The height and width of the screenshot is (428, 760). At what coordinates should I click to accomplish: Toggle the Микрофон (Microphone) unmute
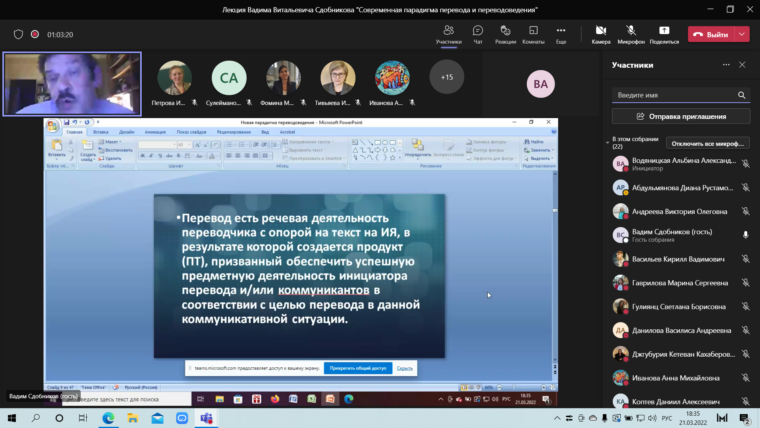[x=631, y=30]
